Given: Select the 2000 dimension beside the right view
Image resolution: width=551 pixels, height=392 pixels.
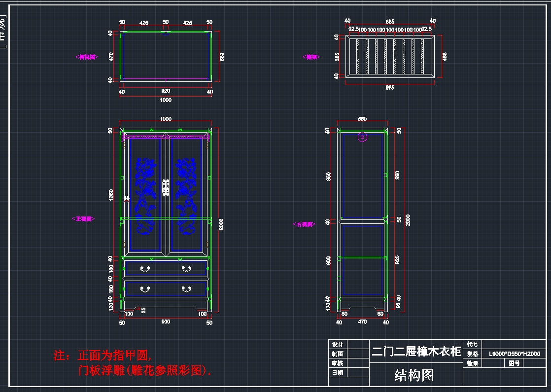Looking at the screenshot, I should [x=408, y=220].
